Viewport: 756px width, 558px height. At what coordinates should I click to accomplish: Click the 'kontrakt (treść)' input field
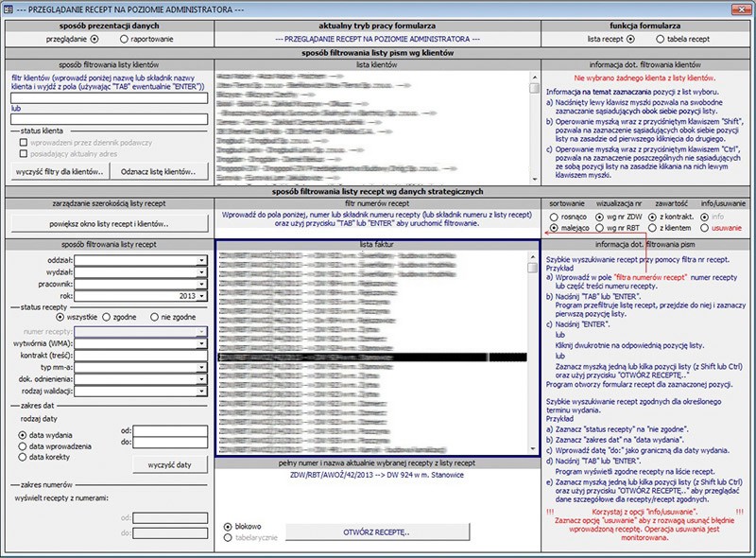(140, 356)
